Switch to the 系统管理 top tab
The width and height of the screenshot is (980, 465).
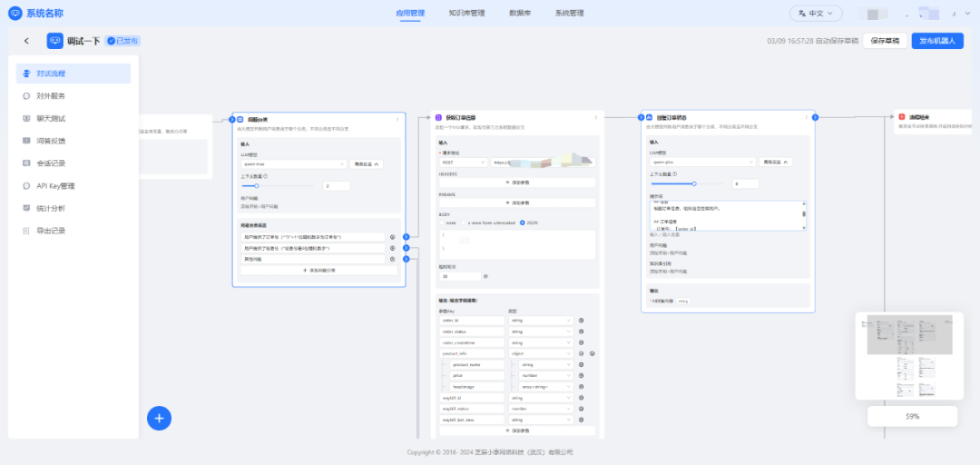pyautogui.click(x=569, y=13)
